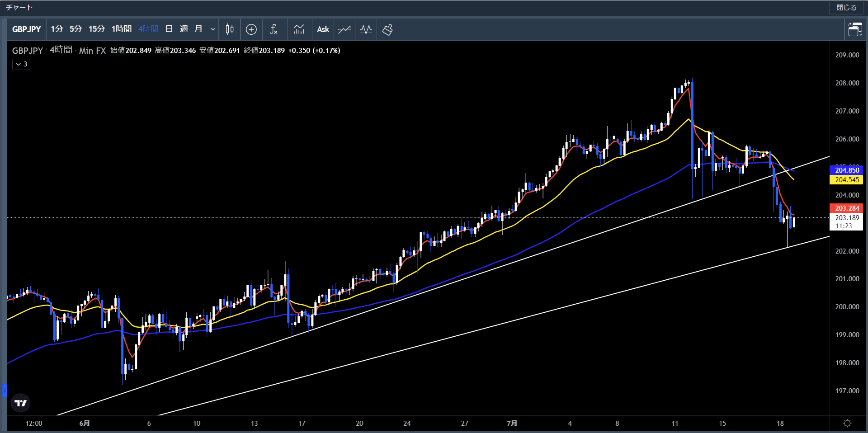
Task: Open chart settings gear icon
Action: point(848,424)
